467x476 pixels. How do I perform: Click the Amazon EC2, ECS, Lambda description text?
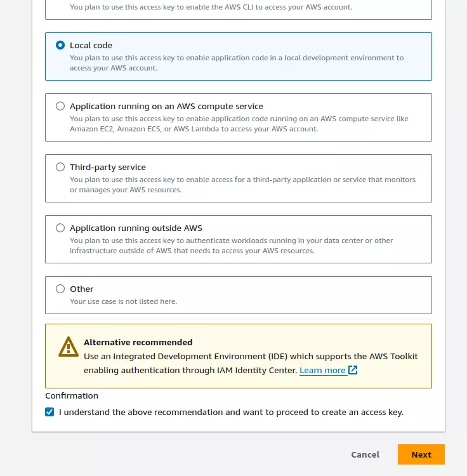tap(239, 124)
